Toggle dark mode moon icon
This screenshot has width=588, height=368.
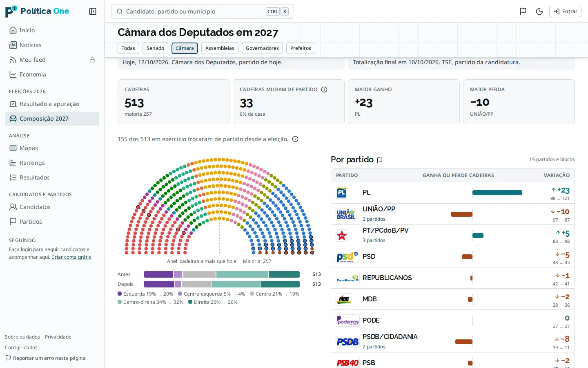(x=539, y=11)
